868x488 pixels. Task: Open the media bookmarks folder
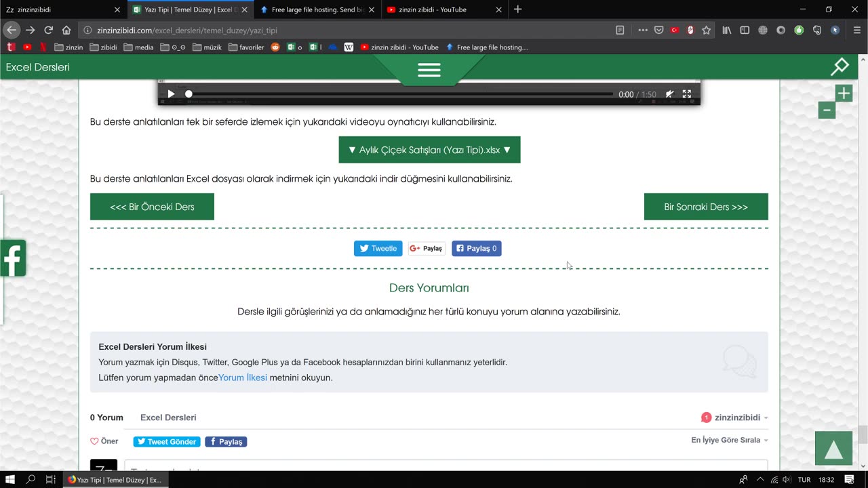pos(138,47)
